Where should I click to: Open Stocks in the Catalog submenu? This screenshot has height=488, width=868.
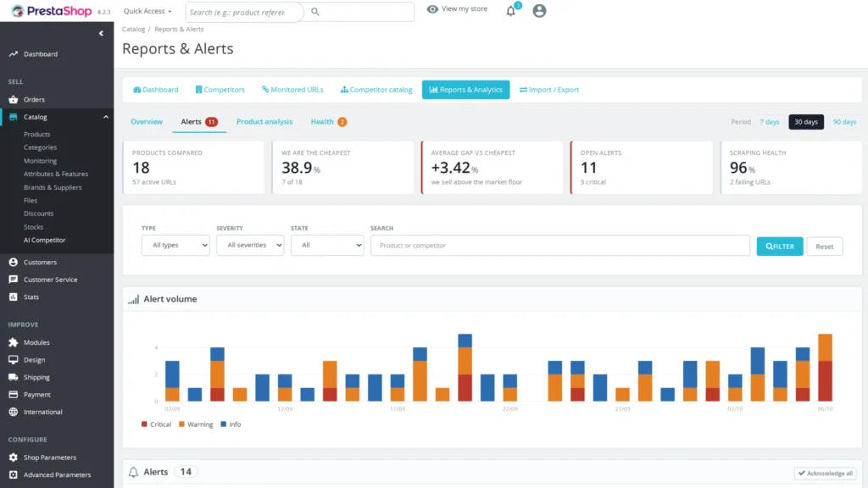[33, 227]
